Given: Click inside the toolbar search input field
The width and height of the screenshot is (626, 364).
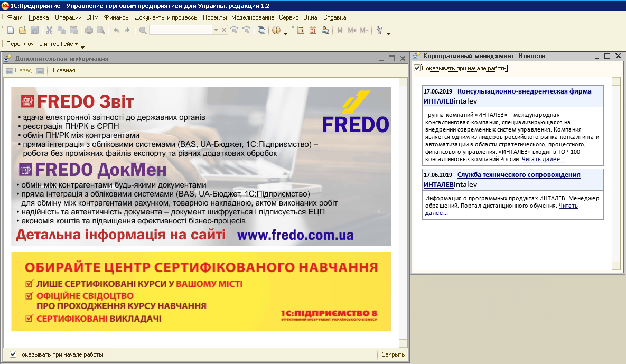Looking at the screenshot, I should tap(181, 30).
